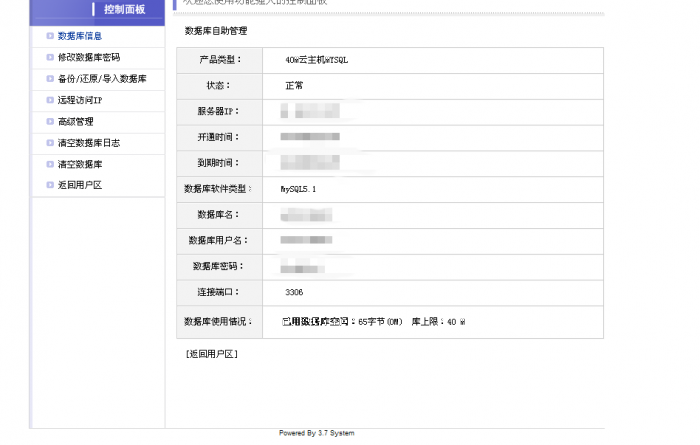
Task: Click the 数据库软件类型 label cell
Action: (x=220, y=190)
